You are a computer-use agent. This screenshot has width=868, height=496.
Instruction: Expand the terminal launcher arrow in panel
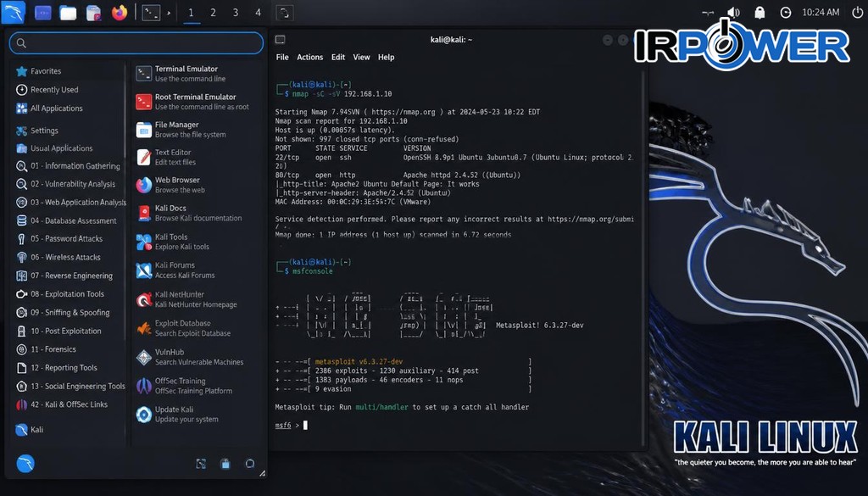[169, 13]
